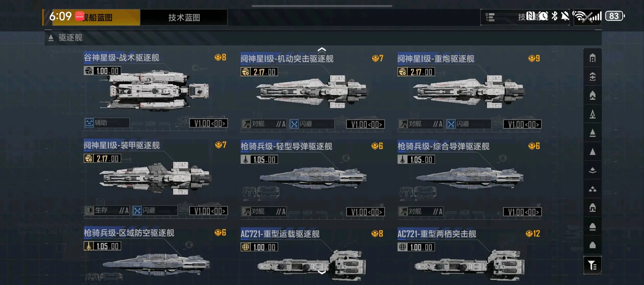Click the missile icon beside 1.05 on 枪骑兵级-轻型导弹驱逐舰

[245, 160]
